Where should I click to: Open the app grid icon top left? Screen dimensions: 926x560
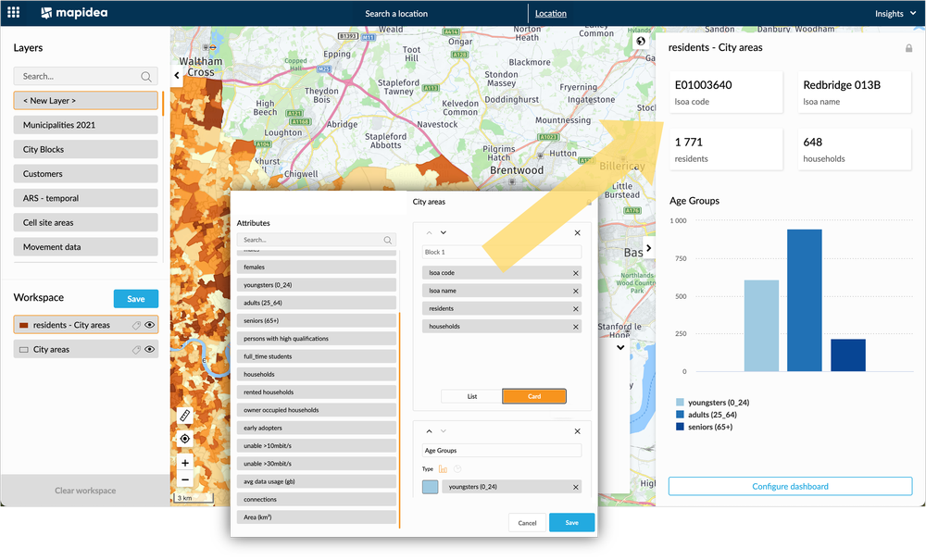click(x=13, y=13)
